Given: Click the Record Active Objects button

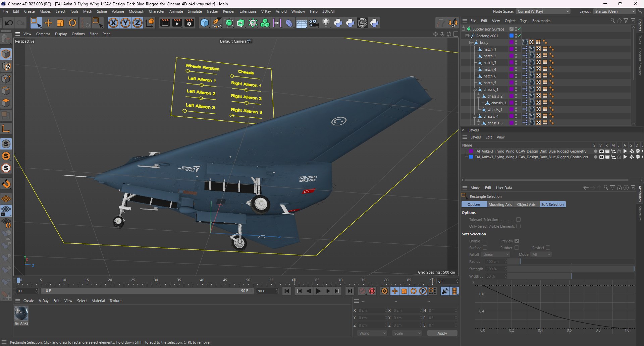Looking at the screenshot, I should pos(362,291).
